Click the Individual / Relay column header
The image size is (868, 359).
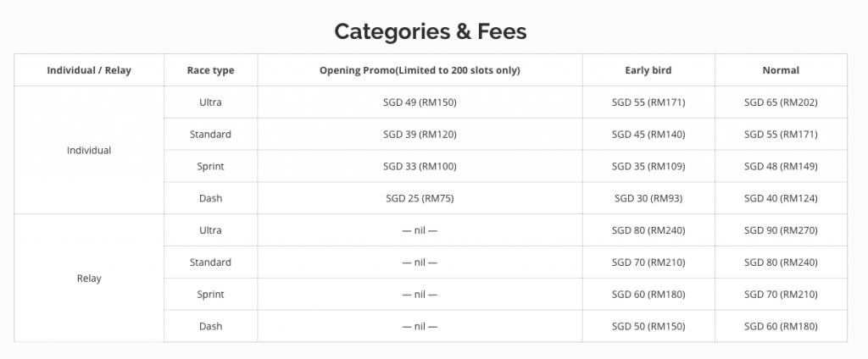click(x=89, y=70)
